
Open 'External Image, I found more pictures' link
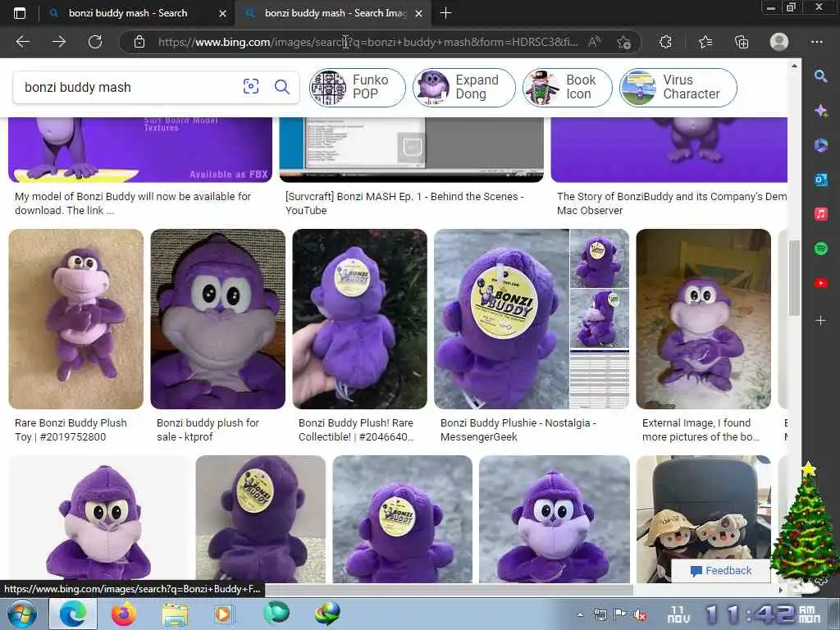(x=701, y=430)
